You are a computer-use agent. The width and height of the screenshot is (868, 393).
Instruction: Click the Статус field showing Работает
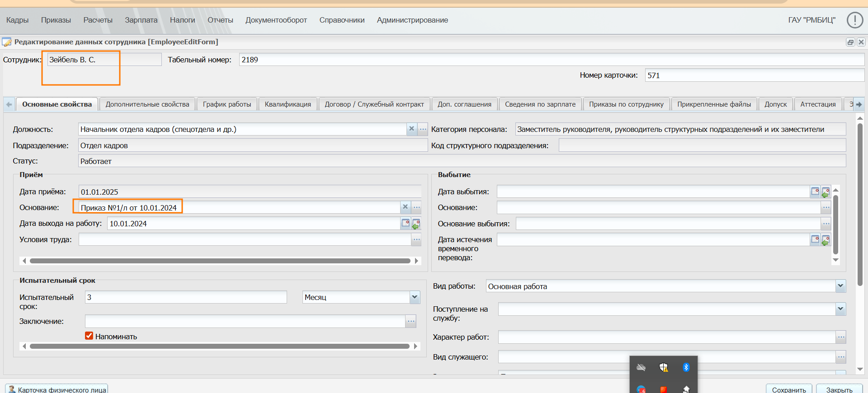coord(462,161)
